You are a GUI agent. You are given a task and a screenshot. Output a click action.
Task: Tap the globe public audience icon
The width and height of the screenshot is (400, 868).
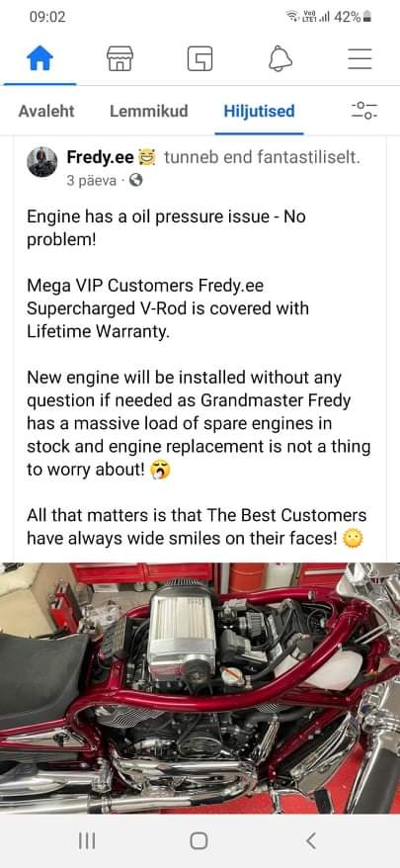coord(135,181)
